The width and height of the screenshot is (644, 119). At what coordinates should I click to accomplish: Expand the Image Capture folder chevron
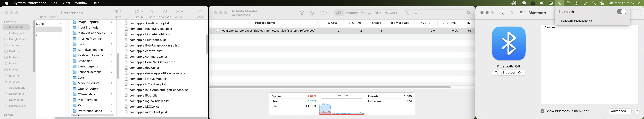click(x=112, y=22)
